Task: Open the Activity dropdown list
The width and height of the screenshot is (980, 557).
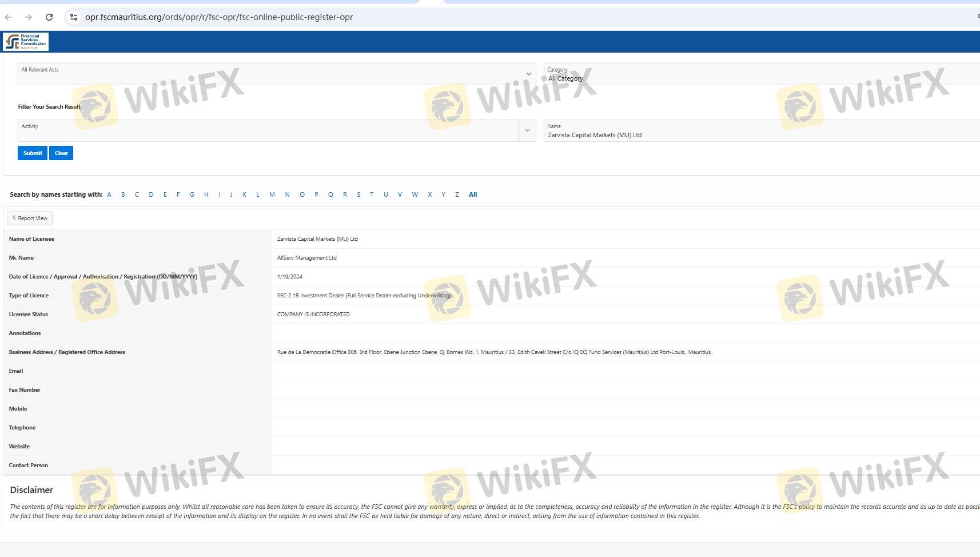Action: [527, 130]
